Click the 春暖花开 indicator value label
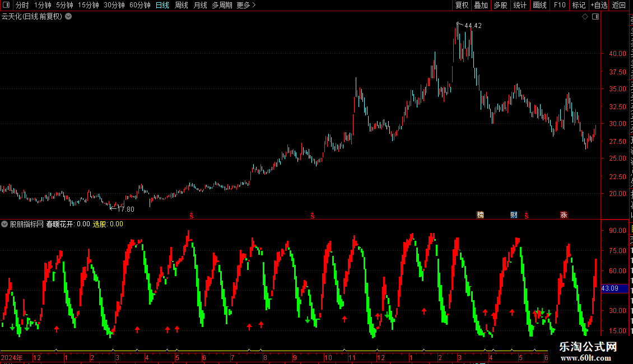The image size is (633, 364). click(x=68, y=224)
